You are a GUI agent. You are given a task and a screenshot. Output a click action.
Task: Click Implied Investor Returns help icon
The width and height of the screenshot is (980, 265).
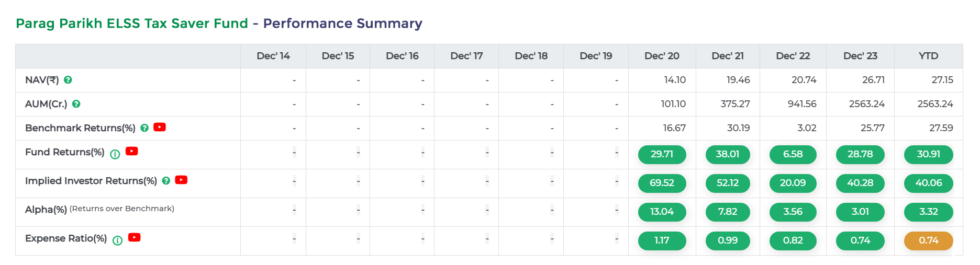tap(166, 181)
